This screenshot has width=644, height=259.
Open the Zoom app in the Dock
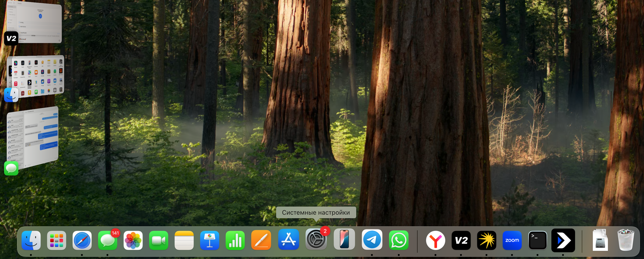click(x=512, y=240)
